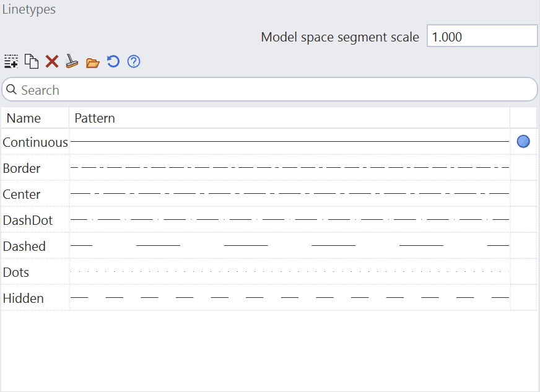This screenshot has width=540, height=392.
Task: Click the Hidden pattern preview
Action: (290, 297)
